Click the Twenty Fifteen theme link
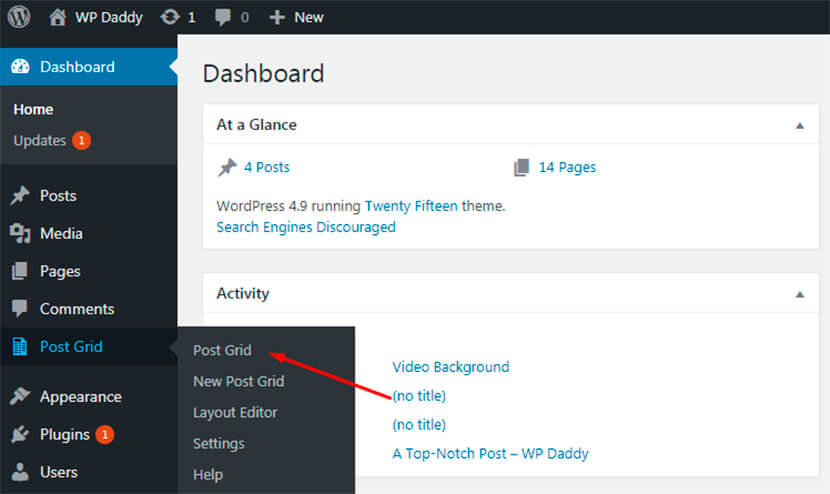Screen dimensions: 830x494 [x=411, y=206]
